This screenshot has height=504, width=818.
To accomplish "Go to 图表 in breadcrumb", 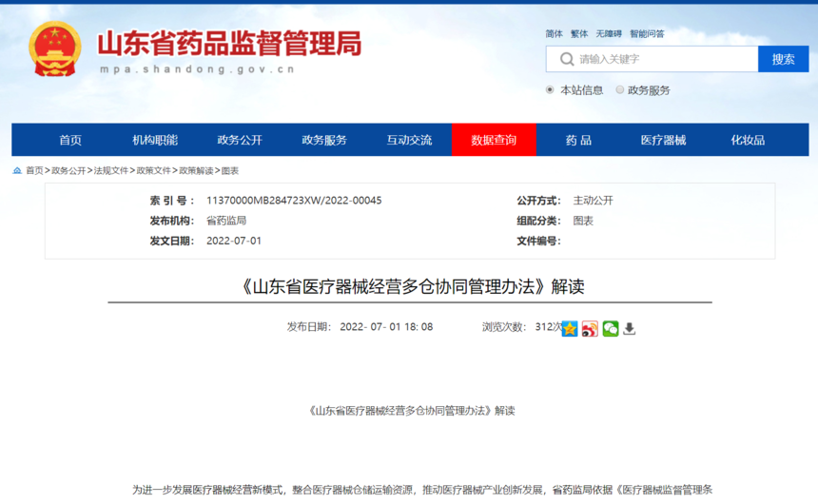I will tap(230, 170).
